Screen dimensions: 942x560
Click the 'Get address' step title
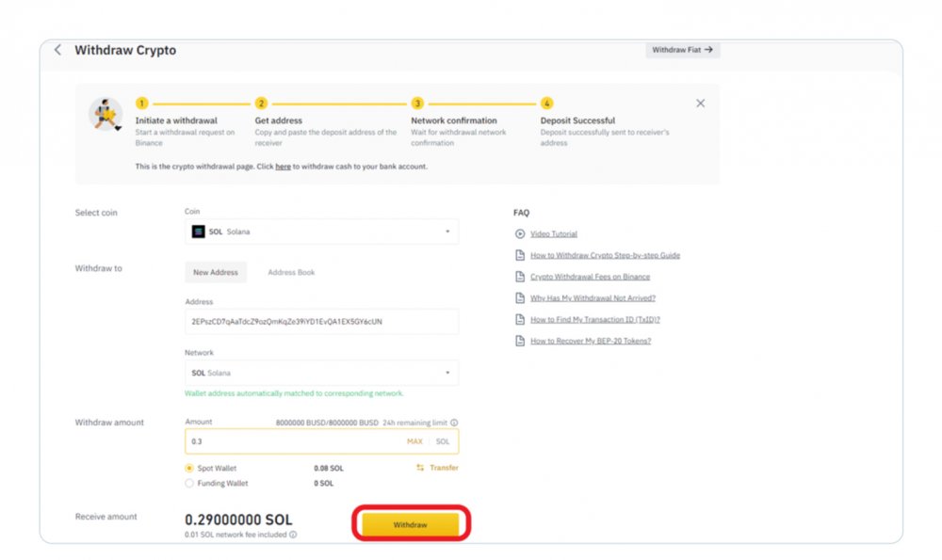278,120
